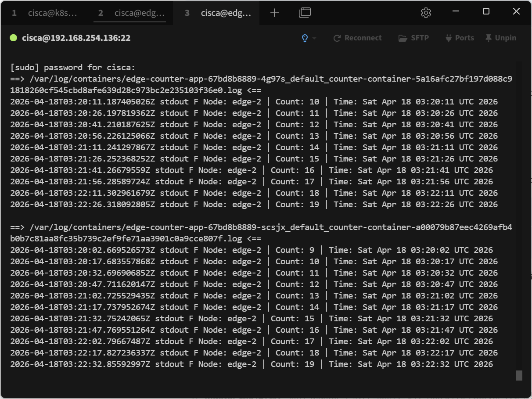The height and width of the screenshot is (399, 532).
Task: Reconnect the SSH session
Action: 357,38
